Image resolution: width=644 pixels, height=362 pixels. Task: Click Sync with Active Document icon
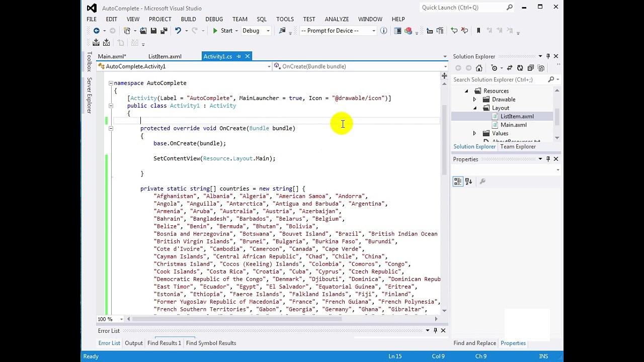(510, 68)
